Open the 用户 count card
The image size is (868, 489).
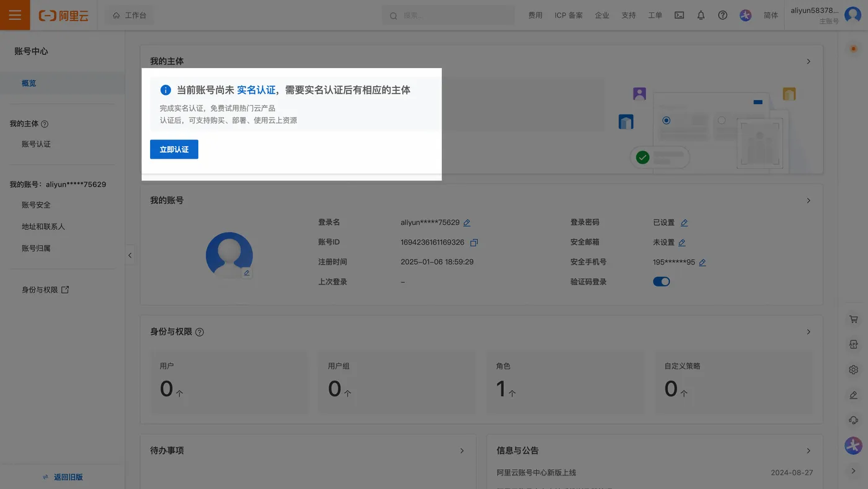pos(229,382)
